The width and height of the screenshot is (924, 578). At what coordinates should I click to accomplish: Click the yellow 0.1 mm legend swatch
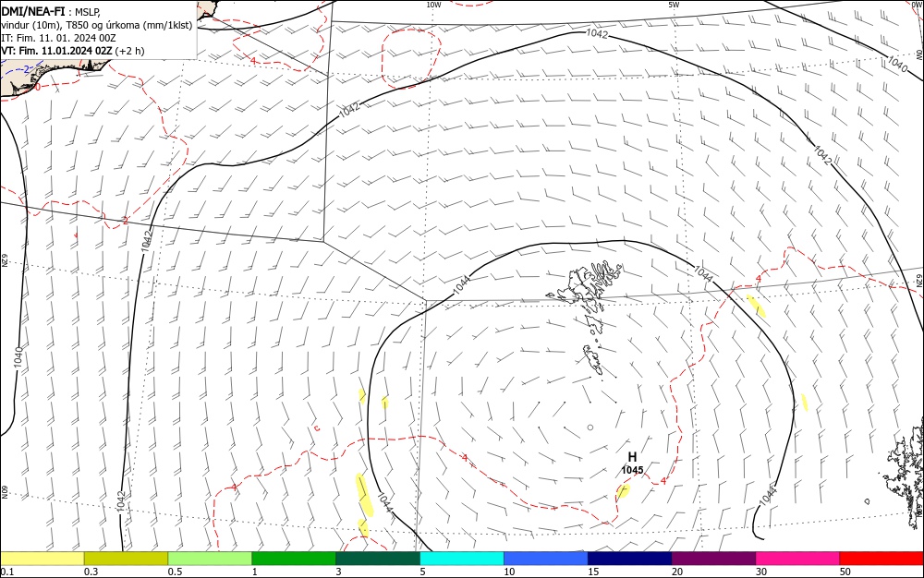pyautogui.click(x=42, y=559)
